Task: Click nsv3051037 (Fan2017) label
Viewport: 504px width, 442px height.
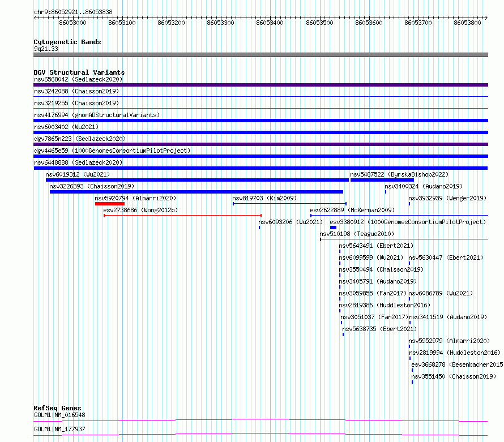Action: point(374,317)
